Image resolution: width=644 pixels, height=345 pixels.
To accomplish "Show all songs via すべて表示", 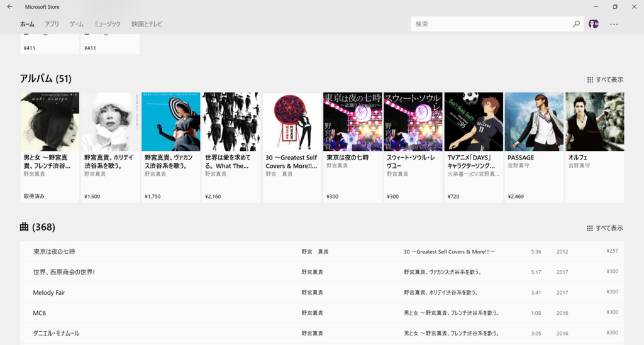I will (609, 228).
